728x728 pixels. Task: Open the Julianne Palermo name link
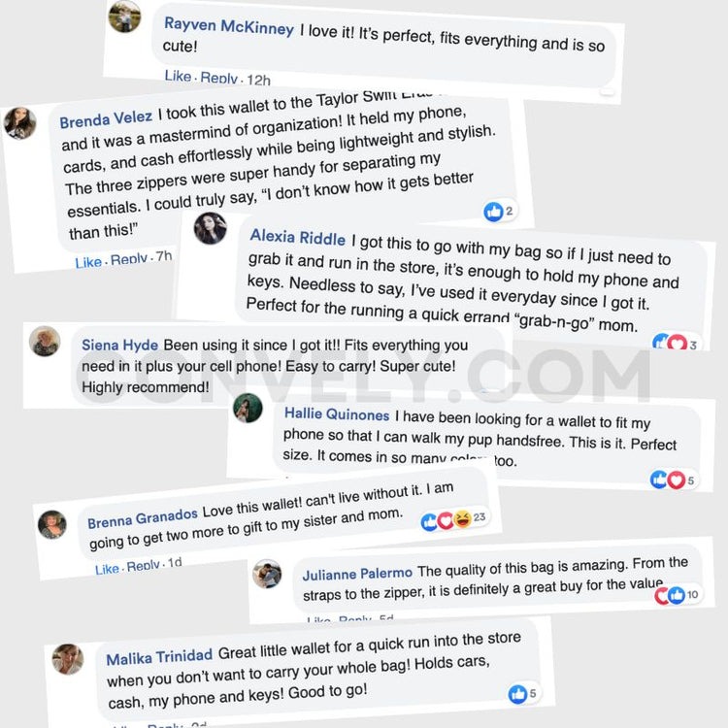357,575
